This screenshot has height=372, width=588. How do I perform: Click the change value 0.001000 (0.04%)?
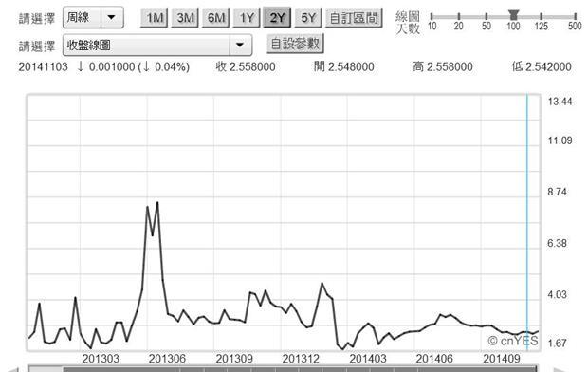pyautogui.click(x=134, y=66)
